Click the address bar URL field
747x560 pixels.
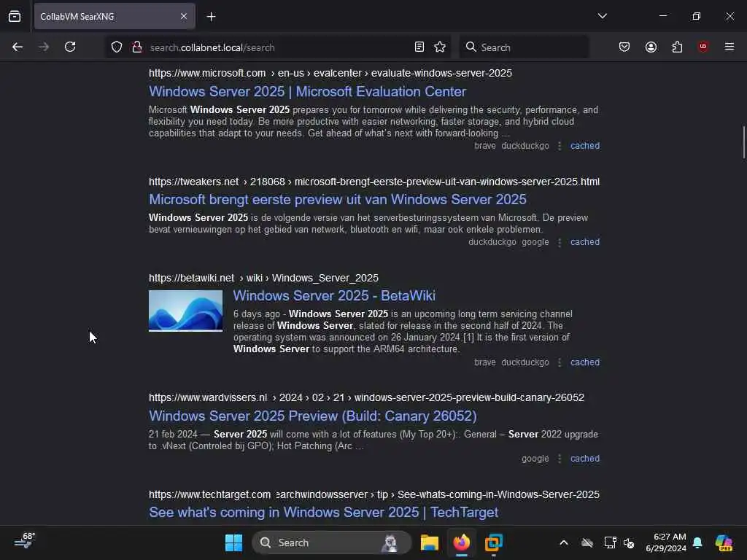point(276,47)
